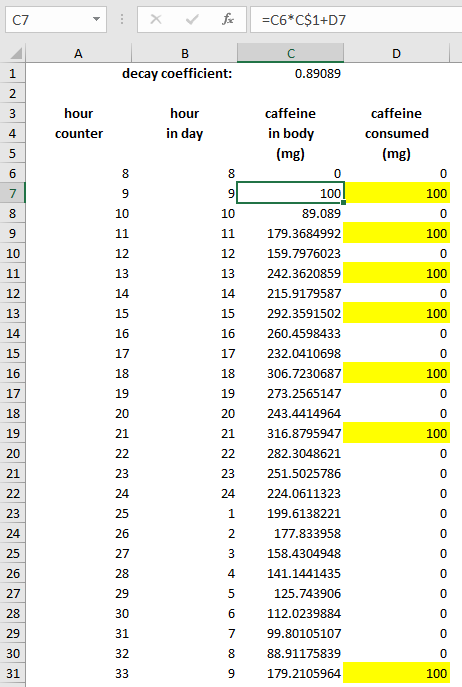Select cell with value 242.3620859
Viewport: 462px width, 687px height.
coord(291,273)
